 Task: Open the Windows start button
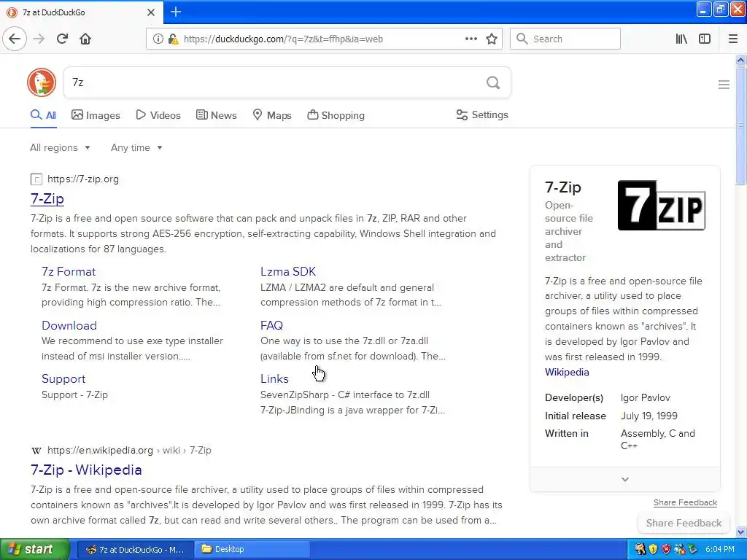click(x=35, y=549)
